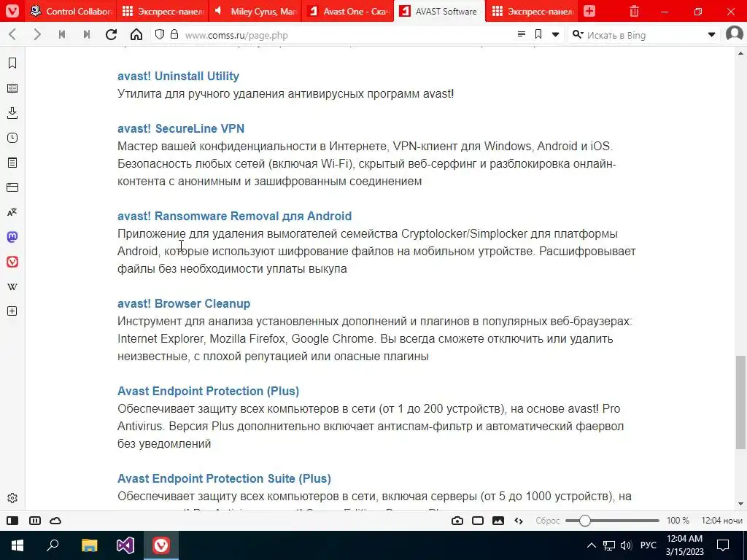Open a new tab with plus button
The width and height of the screenshot is (747, 560).
pyautogui.click(x=589, y=11)
